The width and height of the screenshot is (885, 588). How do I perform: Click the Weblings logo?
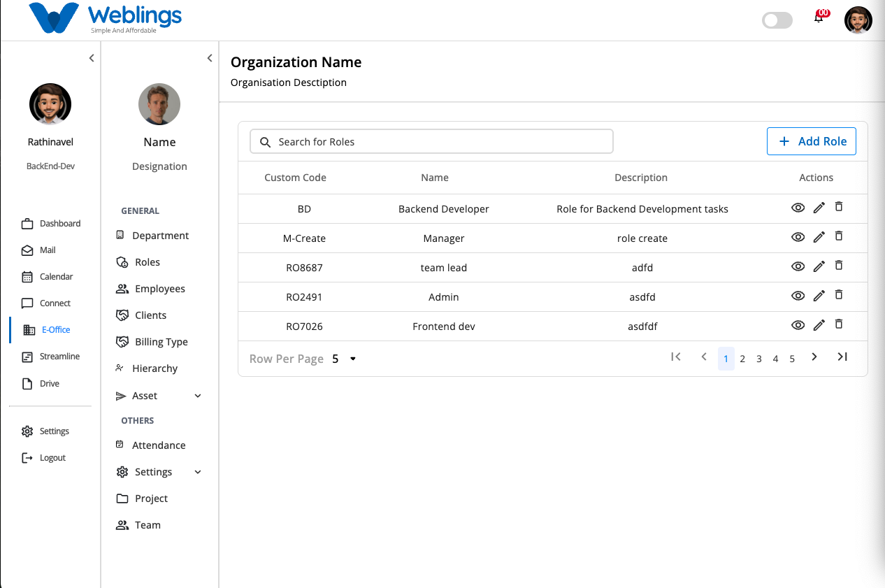click(105, 19)
